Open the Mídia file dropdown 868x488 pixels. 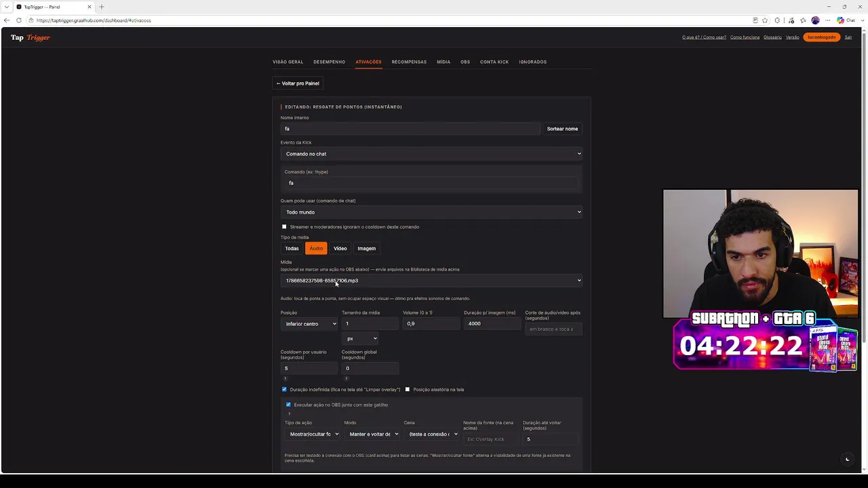[x=432, y=281]
